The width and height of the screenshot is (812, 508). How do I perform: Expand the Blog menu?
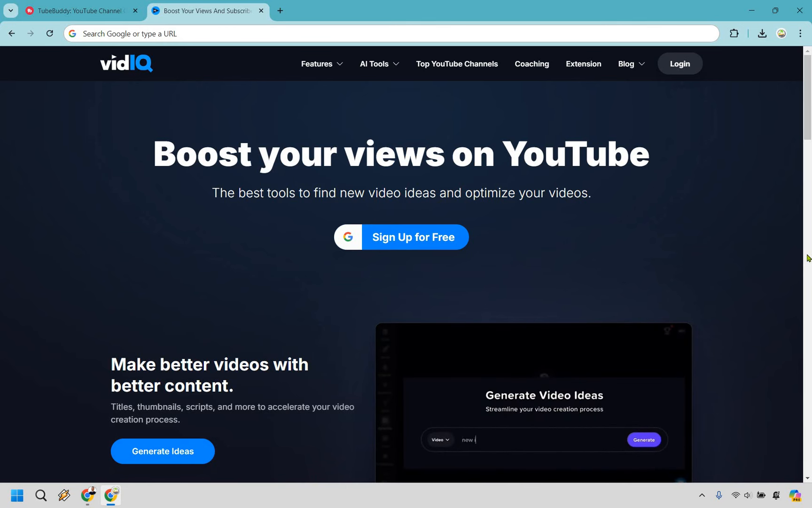tap(631, 63)
